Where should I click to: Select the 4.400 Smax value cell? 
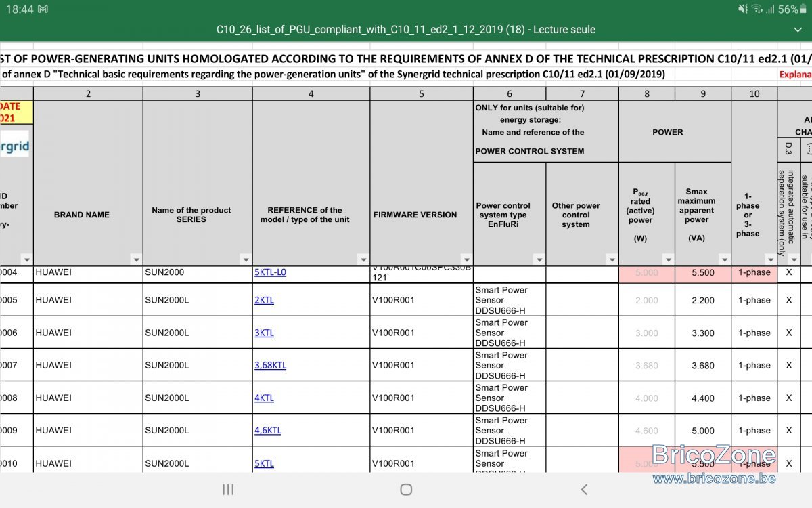pyautogui.click(x=703, y=398)
